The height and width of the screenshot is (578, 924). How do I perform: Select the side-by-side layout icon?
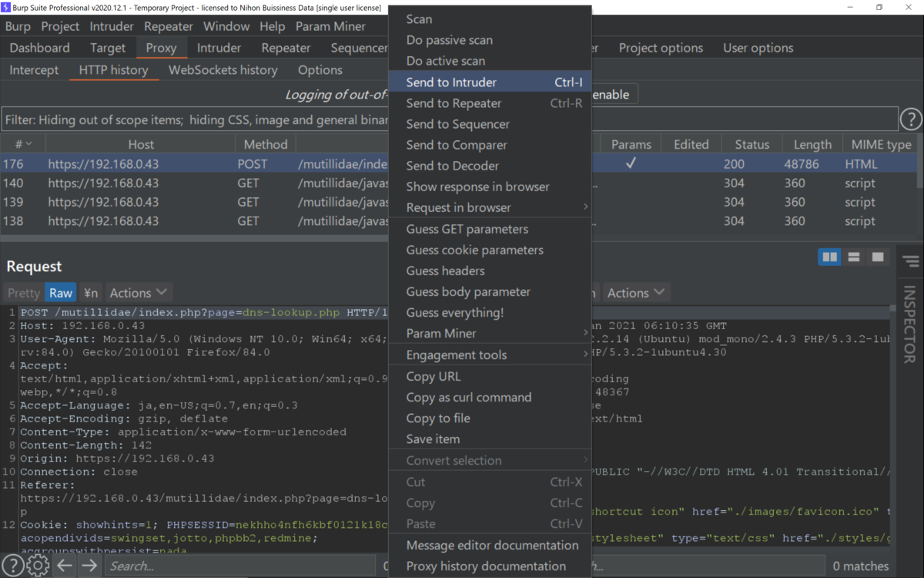[x=830, y=257]
